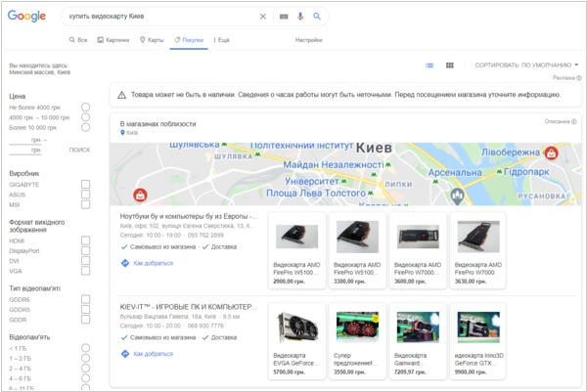Image resolution: width=587 pixels, height=392 pixels.
Task: Click phone number 093 762 2899
Action: point(205,236)
